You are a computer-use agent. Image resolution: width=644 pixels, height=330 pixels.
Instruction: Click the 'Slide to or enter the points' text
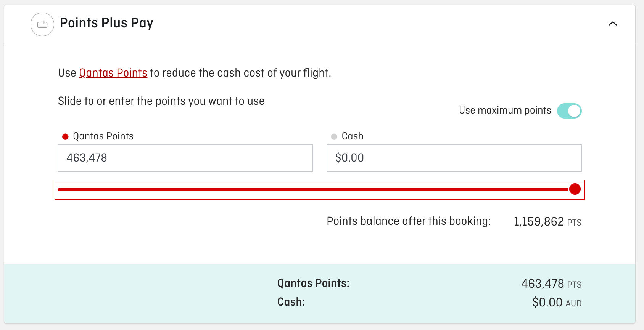tap(161, 101)
